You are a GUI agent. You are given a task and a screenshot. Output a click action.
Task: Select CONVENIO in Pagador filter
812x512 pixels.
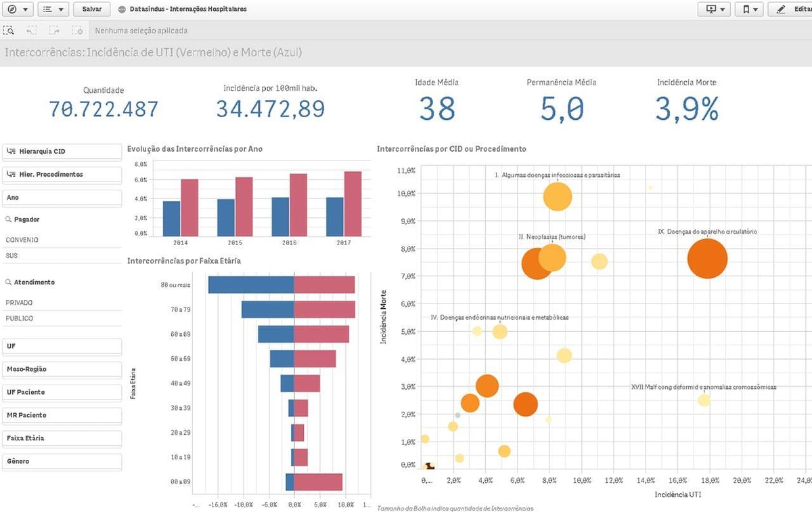point(62,240)
